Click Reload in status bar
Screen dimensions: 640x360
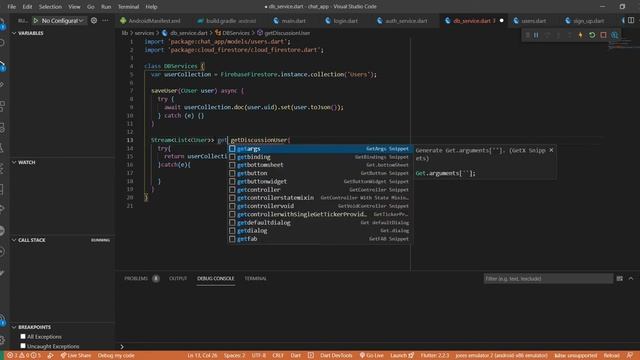[x=611, y=356]
